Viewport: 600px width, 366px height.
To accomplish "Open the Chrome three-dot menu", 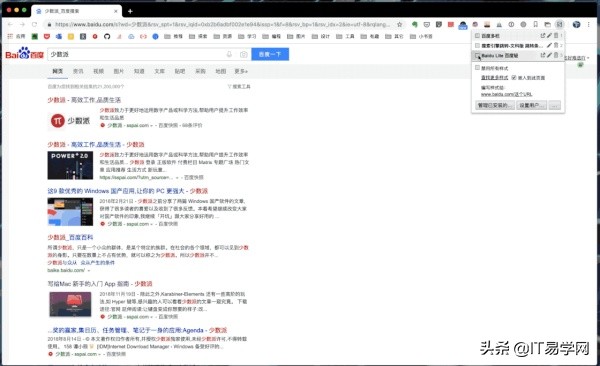I will (589, 25).
